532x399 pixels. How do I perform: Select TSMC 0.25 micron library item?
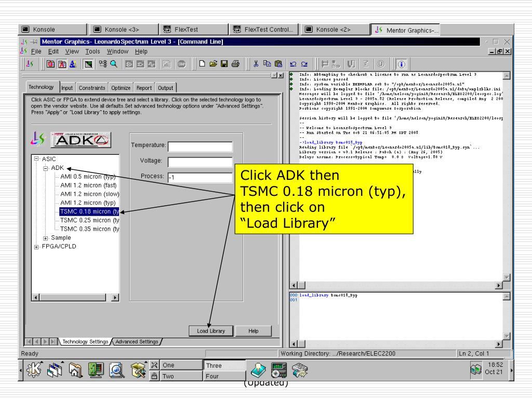pyautogui.click(x=89, y=220)
